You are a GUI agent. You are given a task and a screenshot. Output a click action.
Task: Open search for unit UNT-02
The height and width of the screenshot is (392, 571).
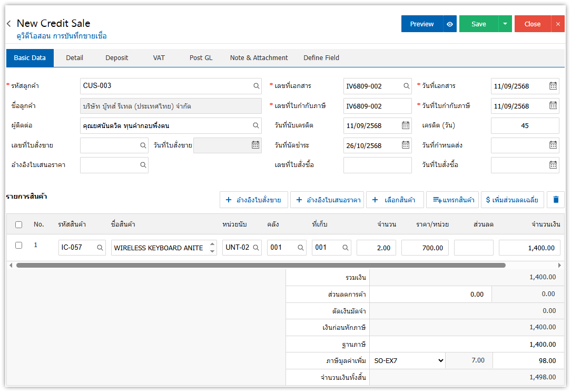(255, 248)
